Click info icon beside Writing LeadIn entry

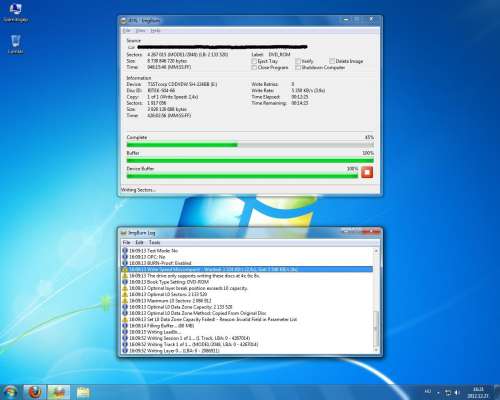pyautogui.click(x=125, y=332)
